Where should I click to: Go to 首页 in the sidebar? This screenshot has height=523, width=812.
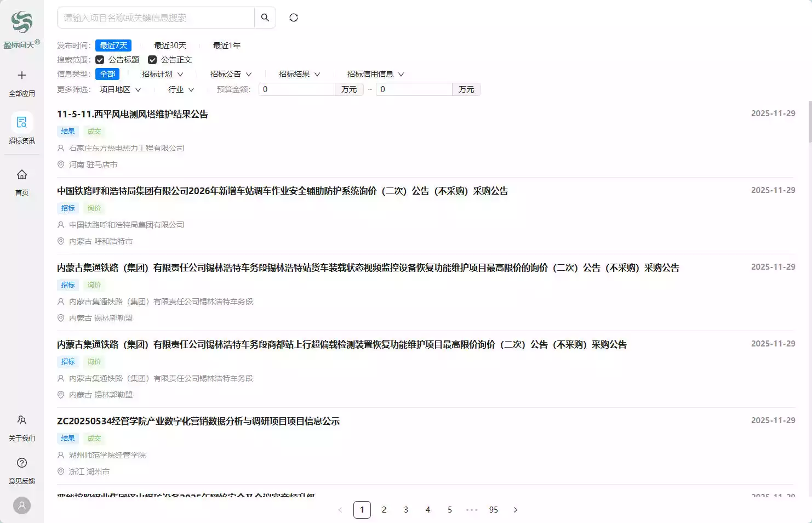[x=22, y=183]
